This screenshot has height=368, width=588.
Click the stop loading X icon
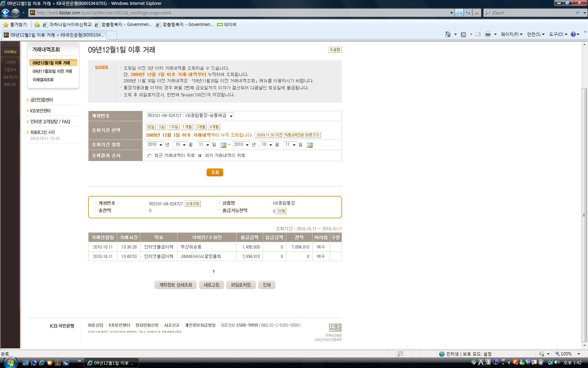click(476, 13)
